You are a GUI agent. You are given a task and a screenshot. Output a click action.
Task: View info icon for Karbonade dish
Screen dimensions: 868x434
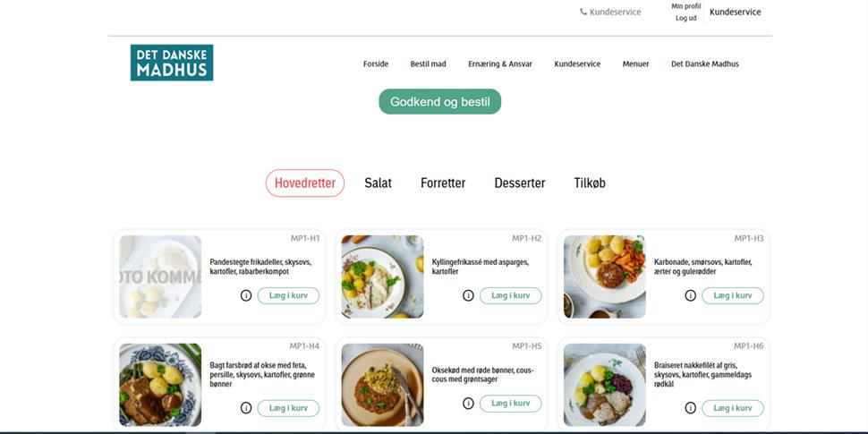(x=690, y=295)
